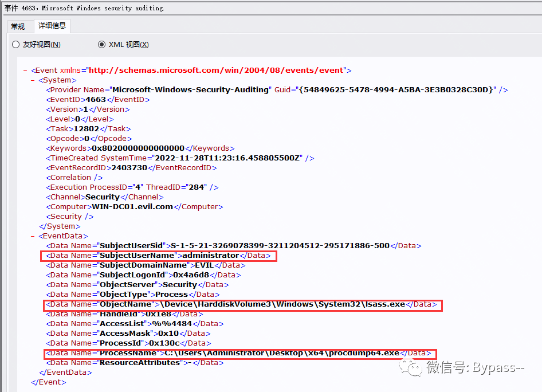Image resolution: width=542 pixels, height=392 pixels.
Task: Click the Guid value 54849625-5478-4994-A5BA-3E3B0328C30D
Action: (x=397, y=90)
